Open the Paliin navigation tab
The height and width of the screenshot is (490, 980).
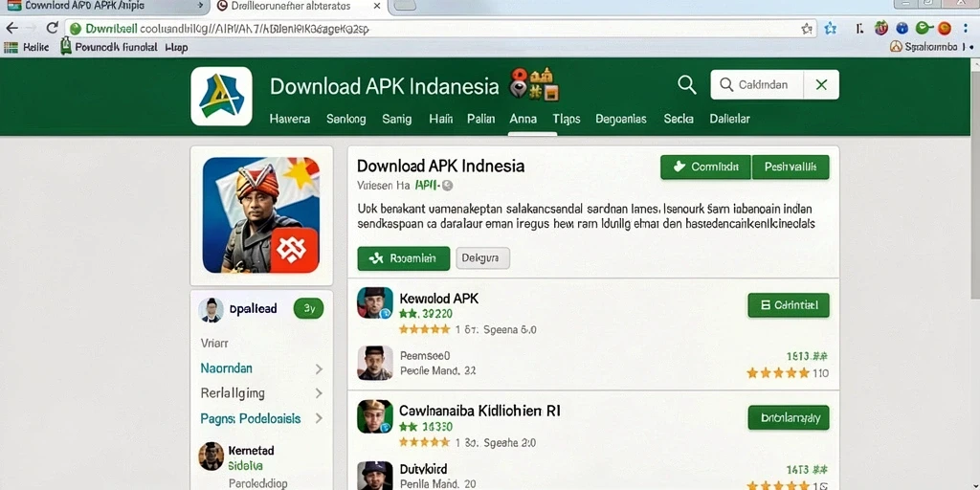(481, 119)
